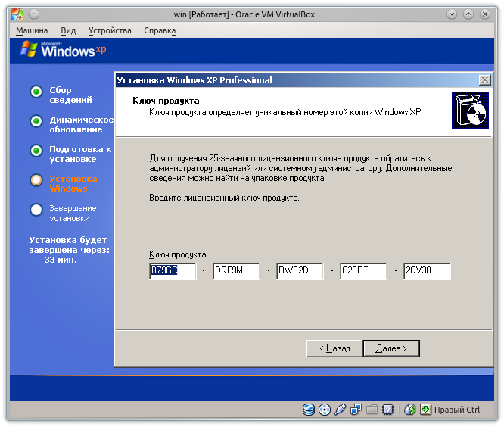Maximize the VirtualBox window
This screenshot has width=504, height=427.
coord(468,14)
